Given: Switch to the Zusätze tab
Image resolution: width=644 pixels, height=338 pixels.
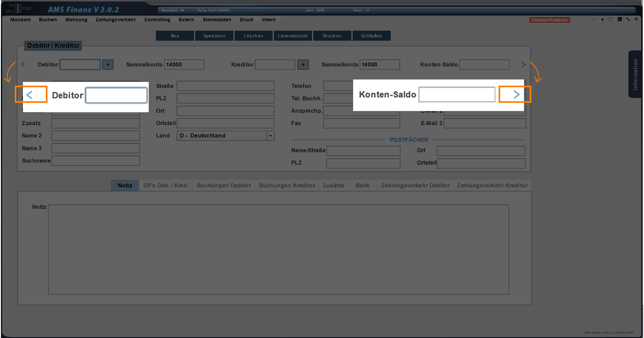Looking at the screenshot, I should click(333, 185).
